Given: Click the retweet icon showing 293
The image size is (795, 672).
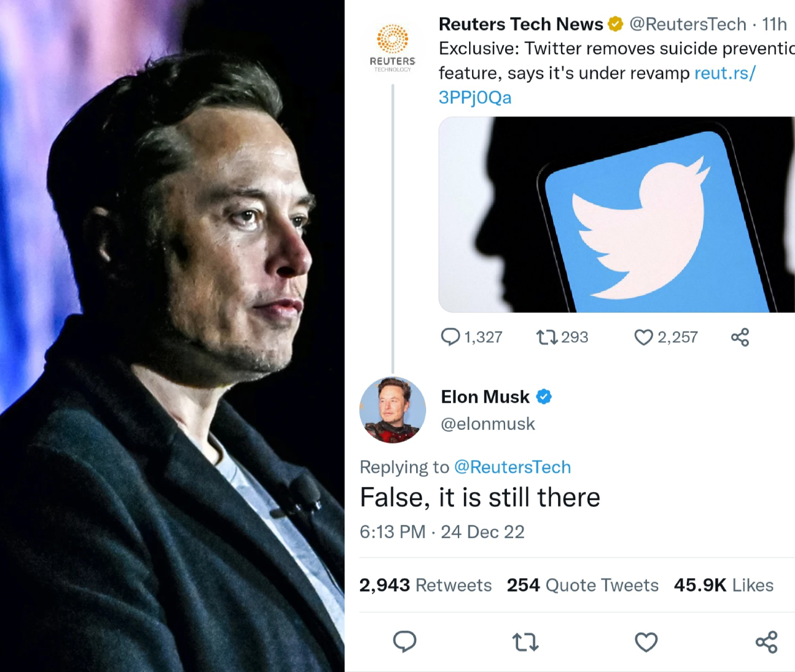Looking at the screenshot, I should coord(548,337).
